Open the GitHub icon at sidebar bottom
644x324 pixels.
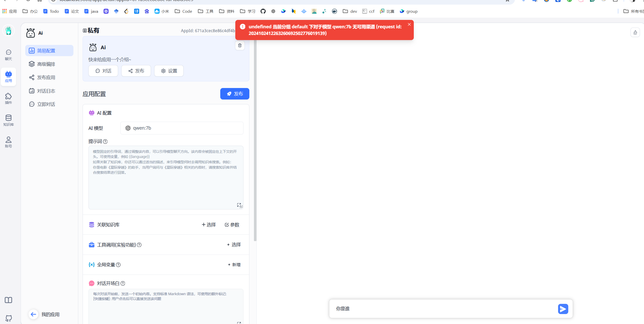tap(8, 318)
